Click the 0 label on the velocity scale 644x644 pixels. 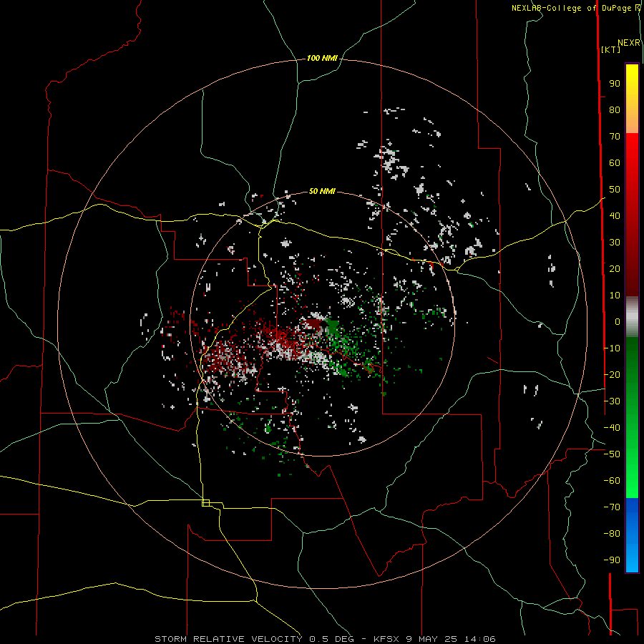618,322
